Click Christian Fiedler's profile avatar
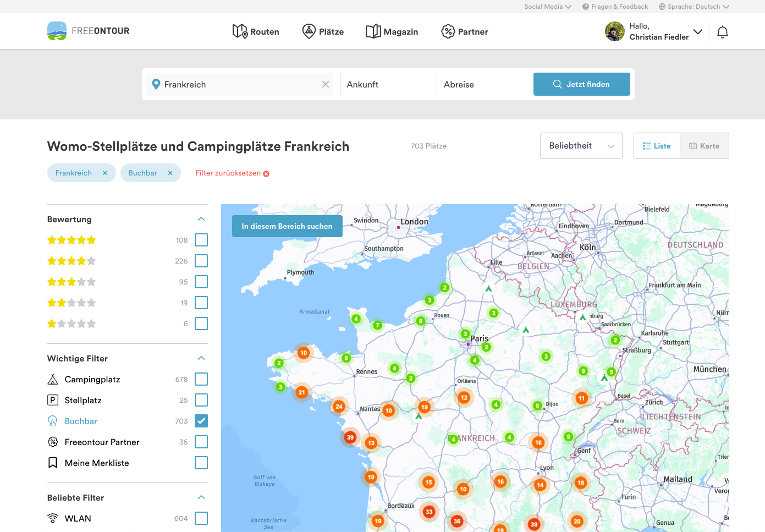765x532 pixels. coord(614,31)
